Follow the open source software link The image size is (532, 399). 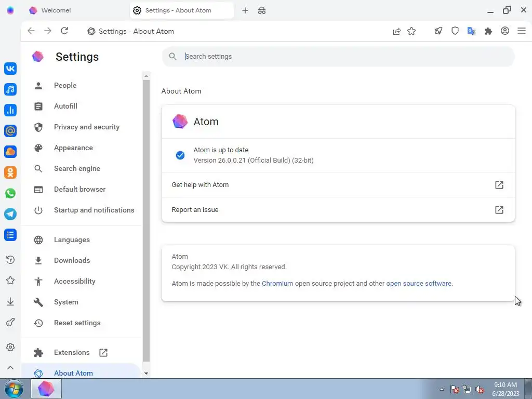click(x=419, y=284)
